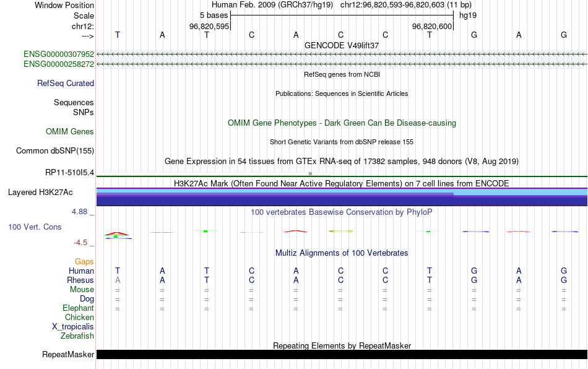588x369 pixels.
Task: Select the Elephant species label
Action: 79,308
